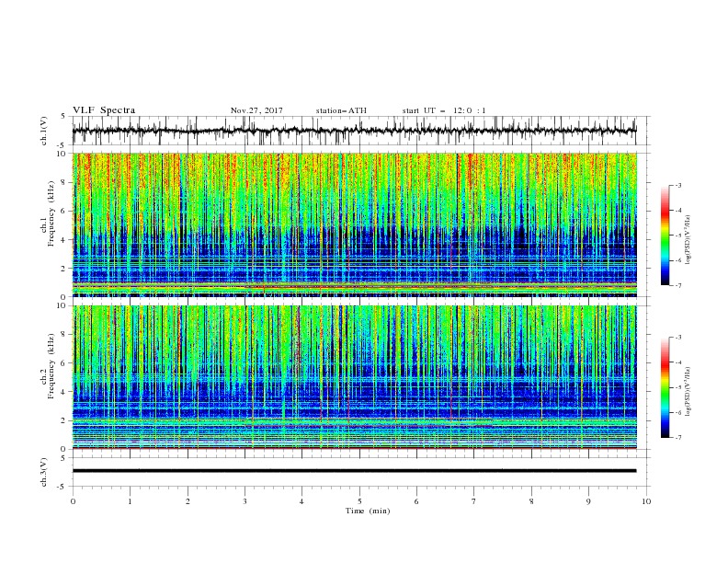Click the date 'Nov.27, 2017'
Screen dimensions: 728x563
point(256,110)
